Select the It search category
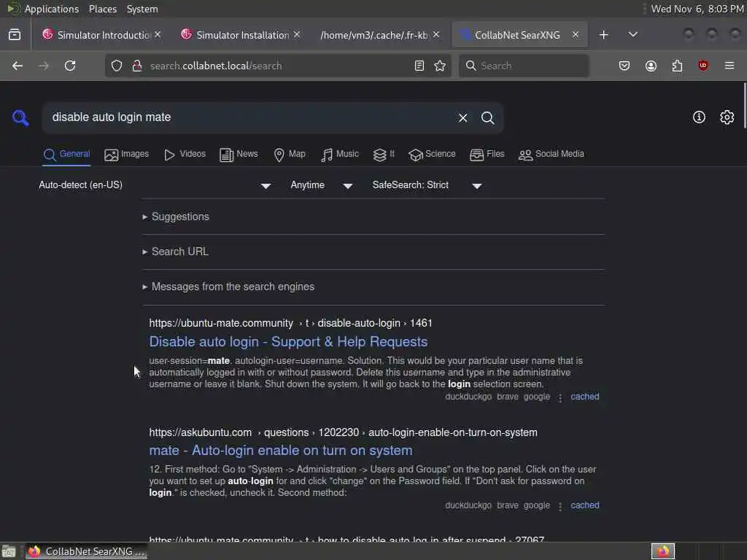The height and width of the screenshot is (560, 747). click(384, 155)
